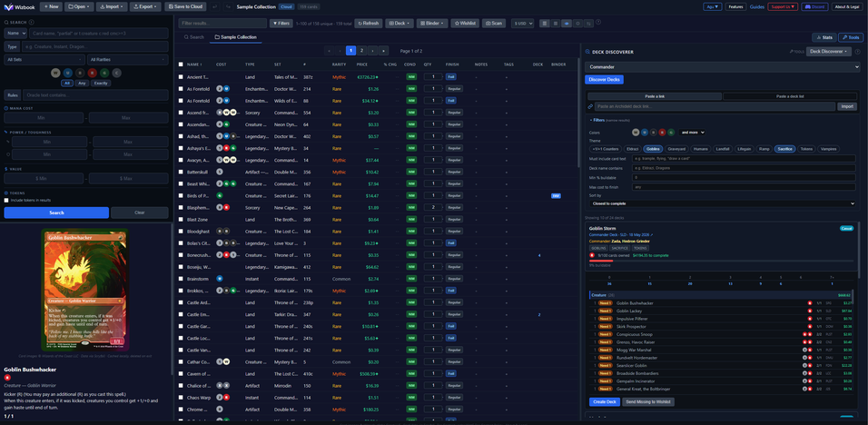This screenshot has width=868, height=425.
Task: Open the Stats panel button
Action: (x=824, y=37)
